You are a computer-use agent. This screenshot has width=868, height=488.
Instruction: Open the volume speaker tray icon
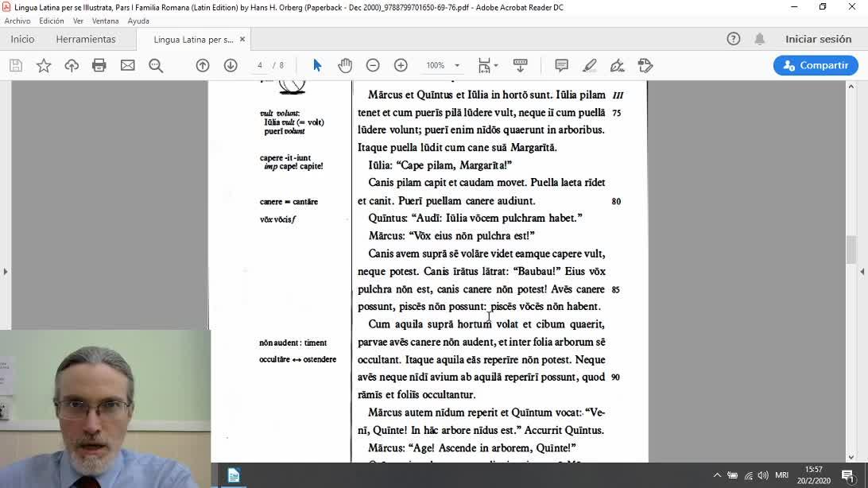pos(763,475)
